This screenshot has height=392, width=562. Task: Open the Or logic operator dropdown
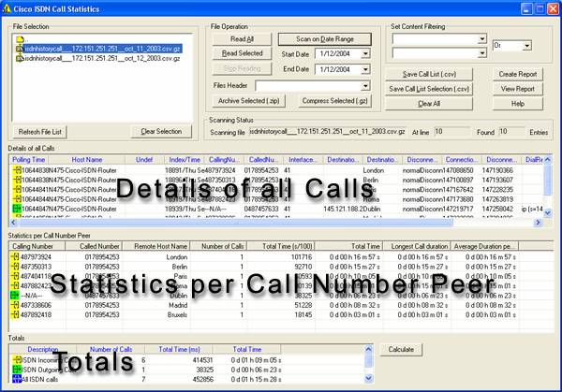[x=526, y=45]
